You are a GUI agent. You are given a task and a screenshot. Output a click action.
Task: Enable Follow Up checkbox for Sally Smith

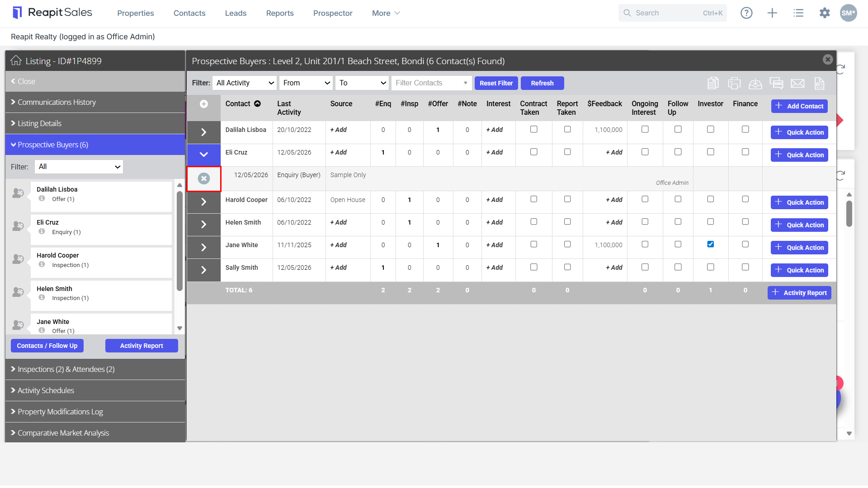click(x=678, y=267)
